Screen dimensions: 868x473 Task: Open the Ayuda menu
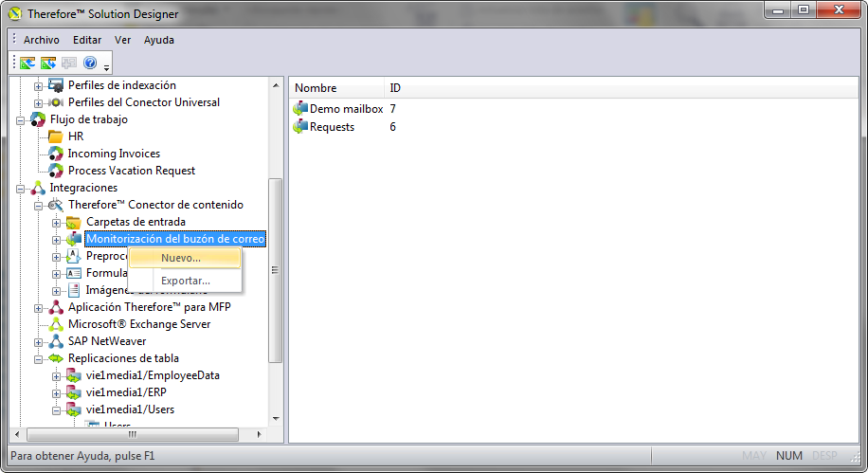pyautogui.click(x=159, y=40)
